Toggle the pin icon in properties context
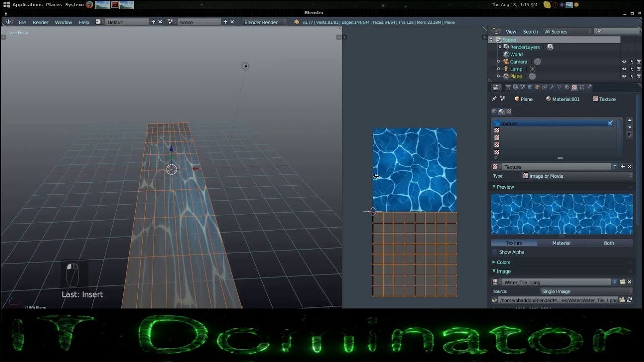 click(x=494, y=99)
